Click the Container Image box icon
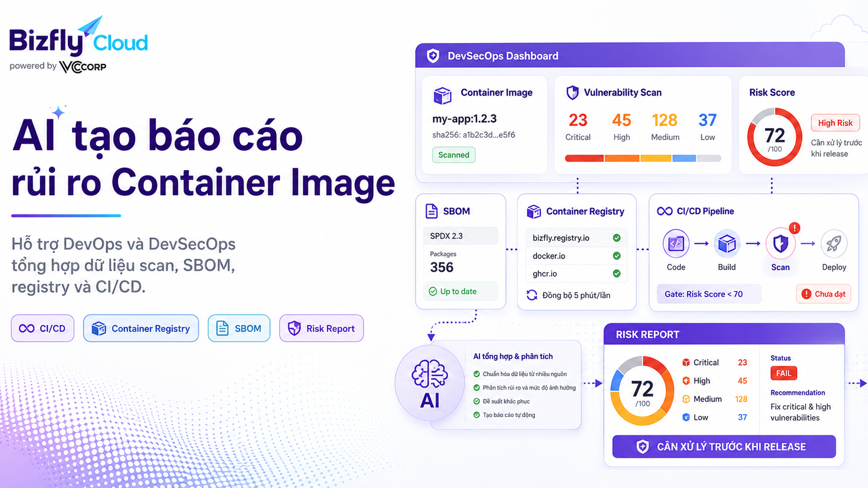This screenshot has width=868, height=488. (x=443, y=96)
